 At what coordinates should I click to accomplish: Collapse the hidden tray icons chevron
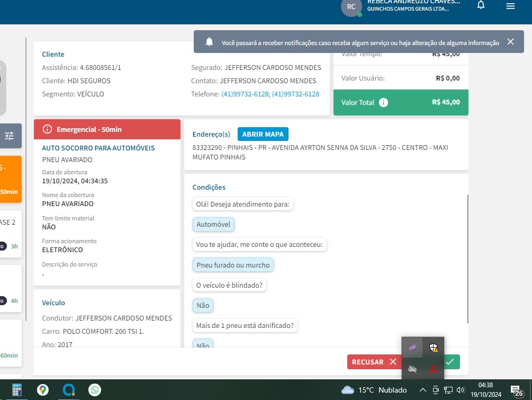423,390
